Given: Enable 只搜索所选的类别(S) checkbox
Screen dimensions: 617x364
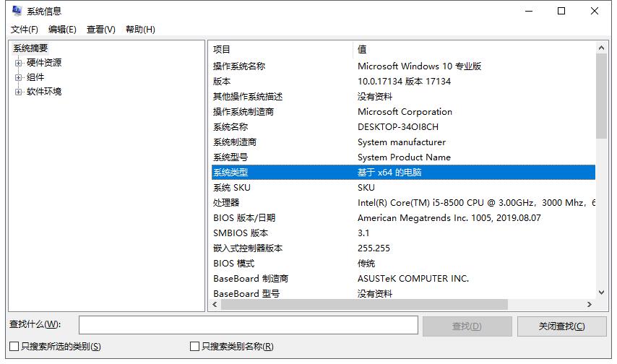Looking at the screenshot, I should [x=14, y=346].
